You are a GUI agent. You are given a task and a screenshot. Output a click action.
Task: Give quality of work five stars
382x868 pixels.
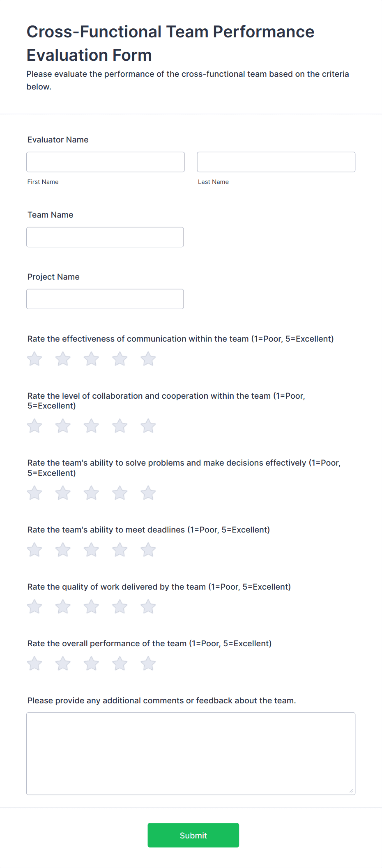tap(148, 606)
